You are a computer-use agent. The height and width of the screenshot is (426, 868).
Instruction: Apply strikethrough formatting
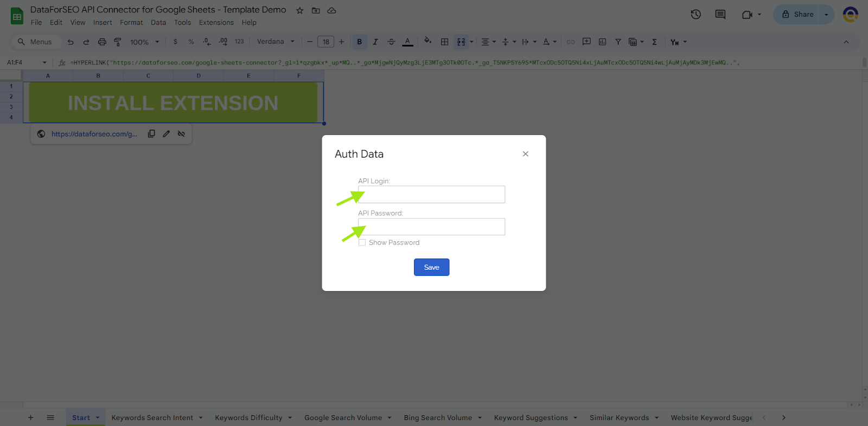[391, 42]
